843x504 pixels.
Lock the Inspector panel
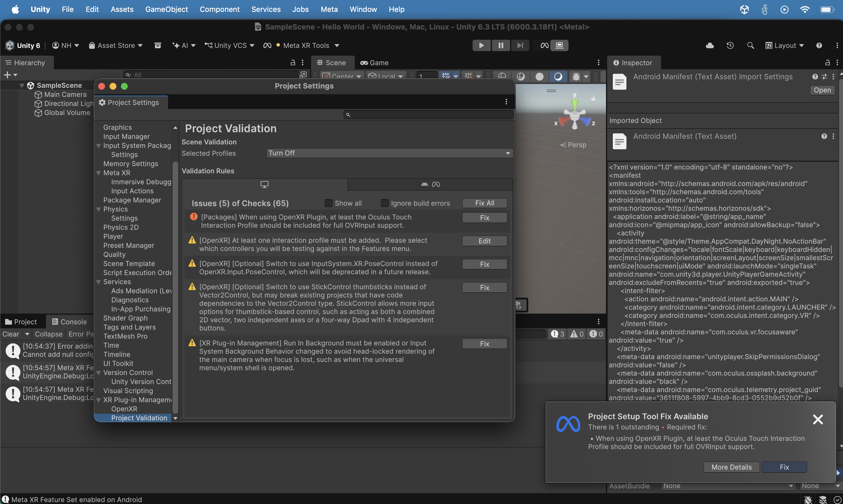click(827, 62)
